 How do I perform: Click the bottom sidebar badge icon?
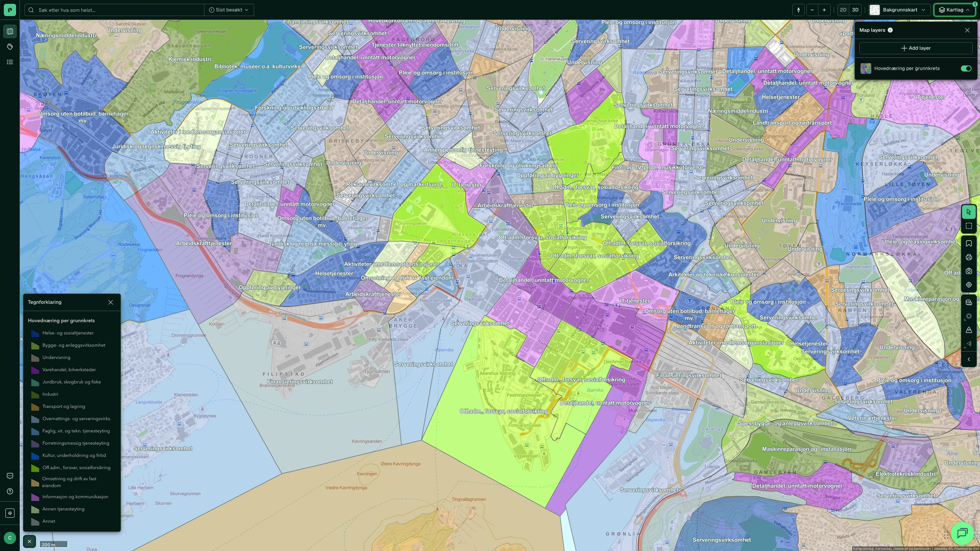coord(10,513)
